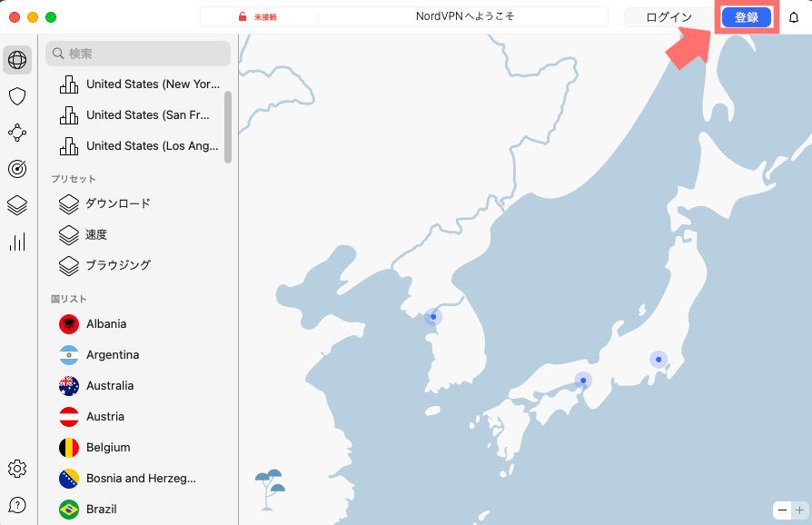Click the blue 登録 button
The height and width of the screenshot is (525, 812).
[x=747, y=17]
